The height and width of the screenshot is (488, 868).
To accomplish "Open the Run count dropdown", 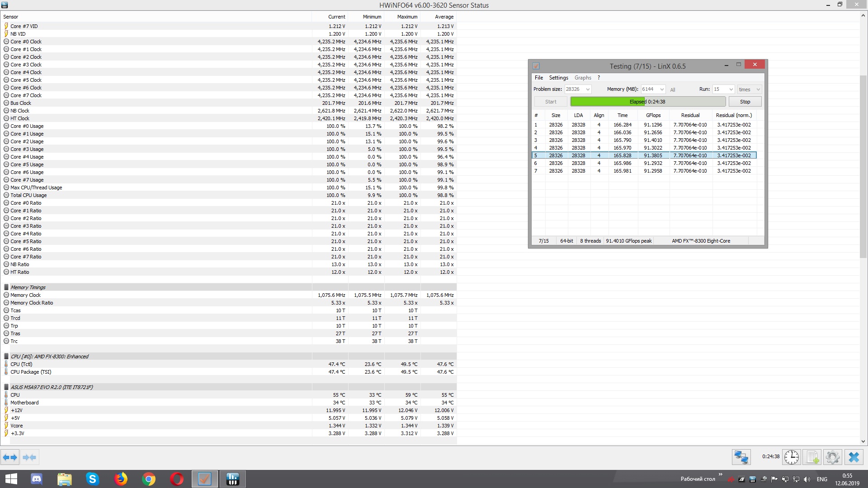I will tap(731, 89).
